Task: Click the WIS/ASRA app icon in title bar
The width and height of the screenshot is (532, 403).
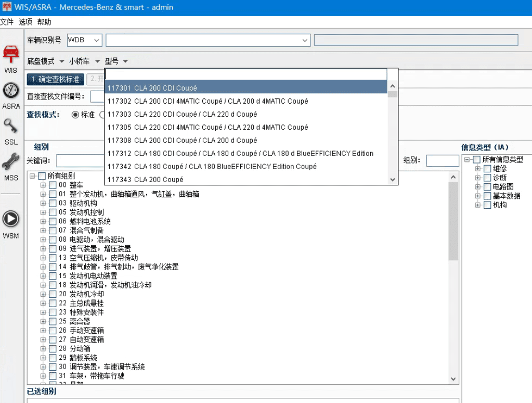Action: click(7, 7)
